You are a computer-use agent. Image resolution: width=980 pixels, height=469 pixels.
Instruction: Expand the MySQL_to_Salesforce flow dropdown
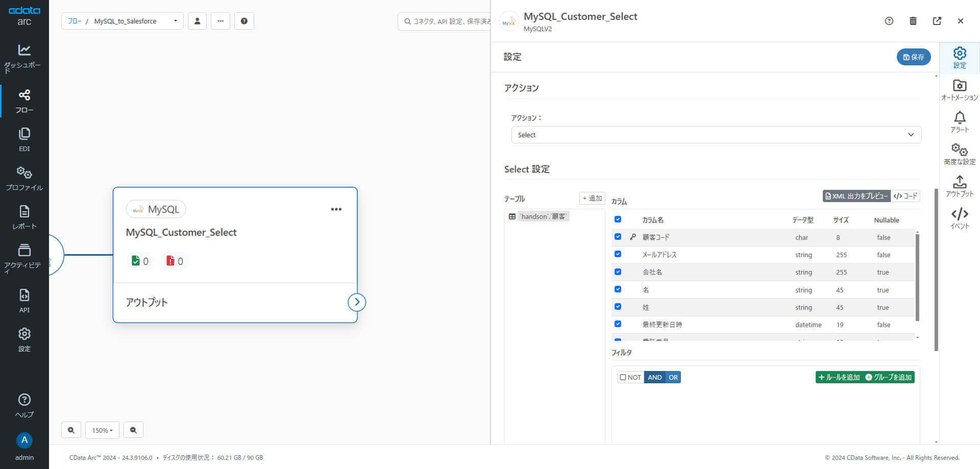tap(175, 21)
